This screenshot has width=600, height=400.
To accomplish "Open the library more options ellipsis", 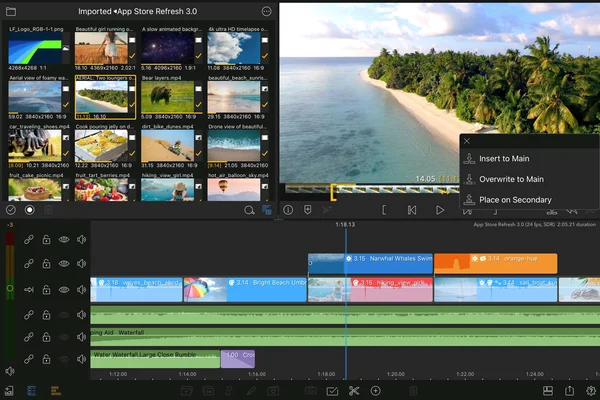I will (x=266, y=11).
